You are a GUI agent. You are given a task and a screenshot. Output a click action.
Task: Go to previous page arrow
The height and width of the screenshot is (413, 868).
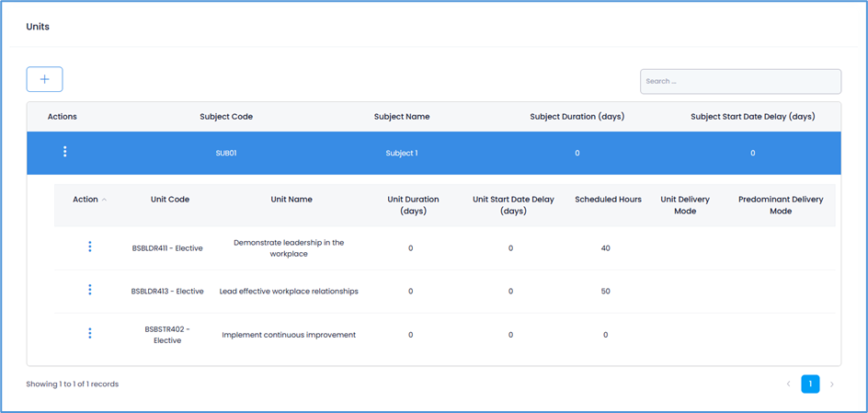point(788,384)
